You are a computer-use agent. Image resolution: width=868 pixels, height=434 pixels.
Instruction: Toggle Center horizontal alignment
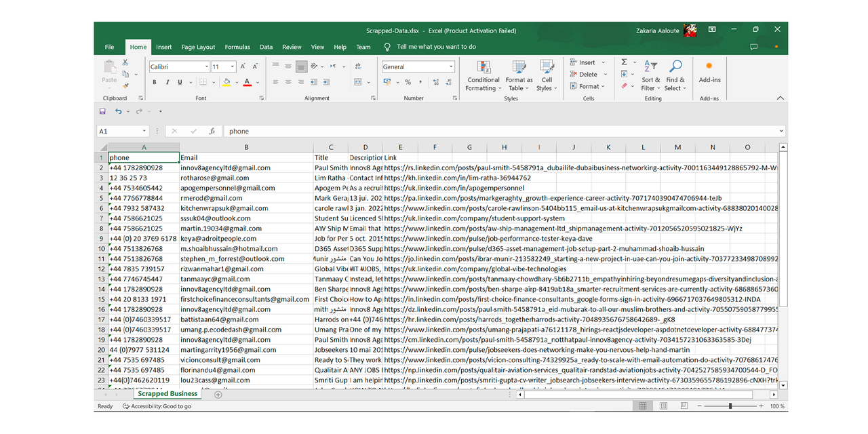[288, 82]
